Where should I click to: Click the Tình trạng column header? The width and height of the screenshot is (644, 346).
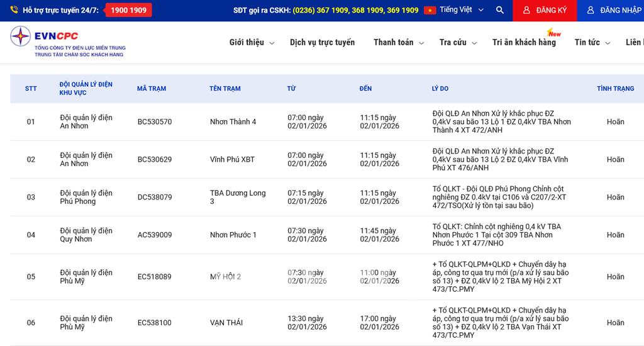coord(615,89)
